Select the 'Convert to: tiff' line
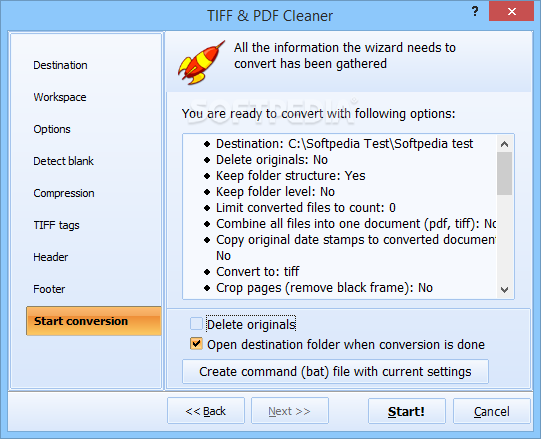The width and height of the screenshot is (541, 439). 257,272
